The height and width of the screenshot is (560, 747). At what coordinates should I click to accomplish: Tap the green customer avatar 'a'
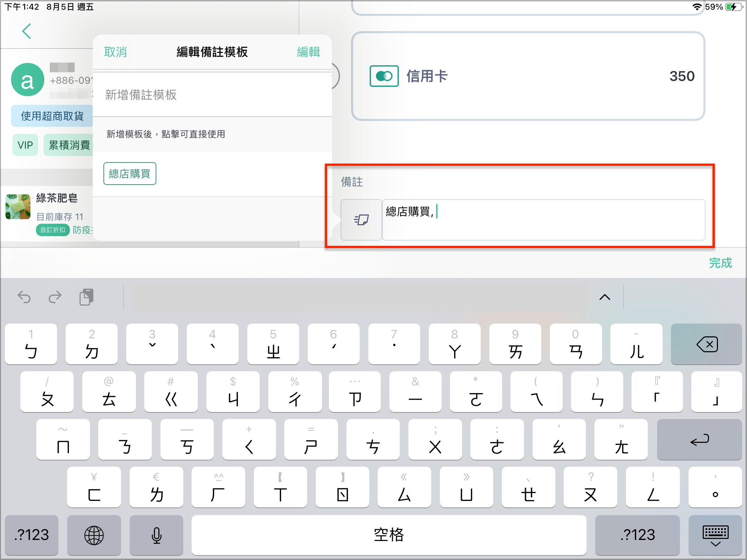[28, 80]
